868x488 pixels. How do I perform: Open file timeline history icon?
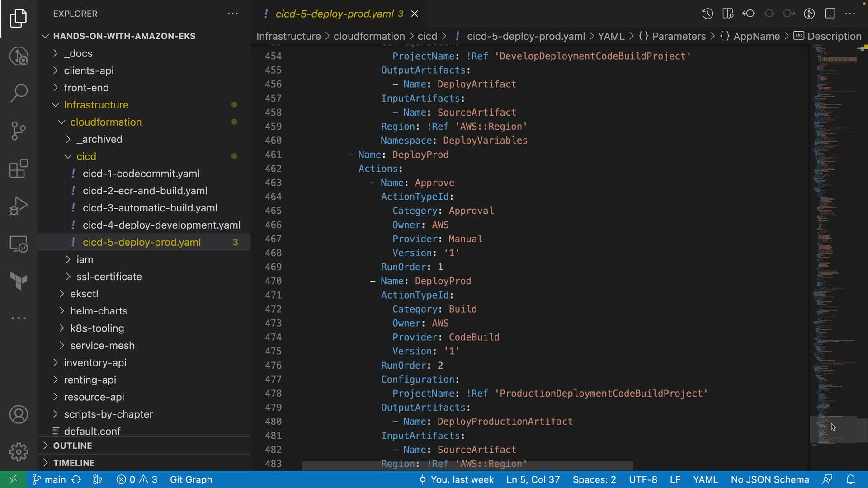coord(708,14)
